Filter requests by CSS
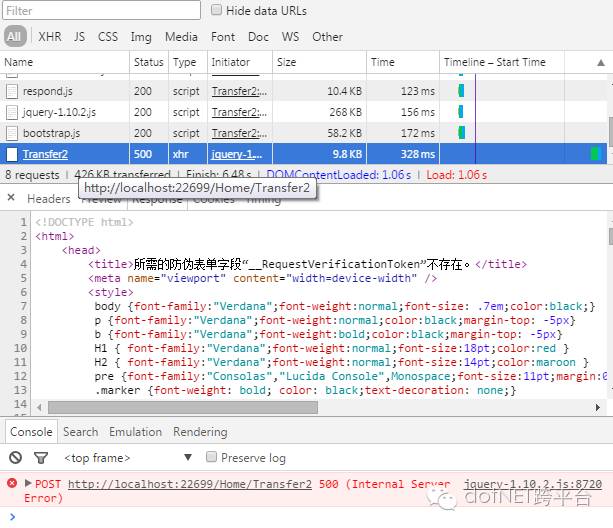This screenshot has width=613, height=528. (x=108, y=37)
